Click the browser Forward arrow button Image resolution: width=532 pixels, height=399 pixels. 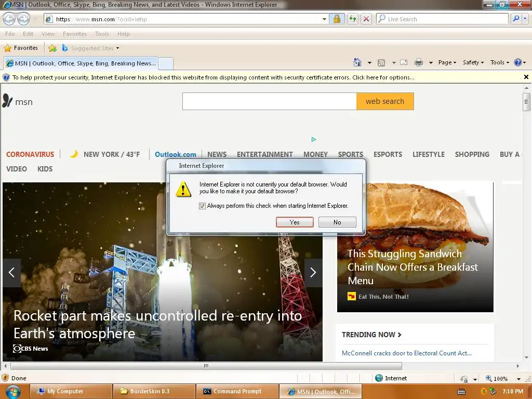pos(23,19)
